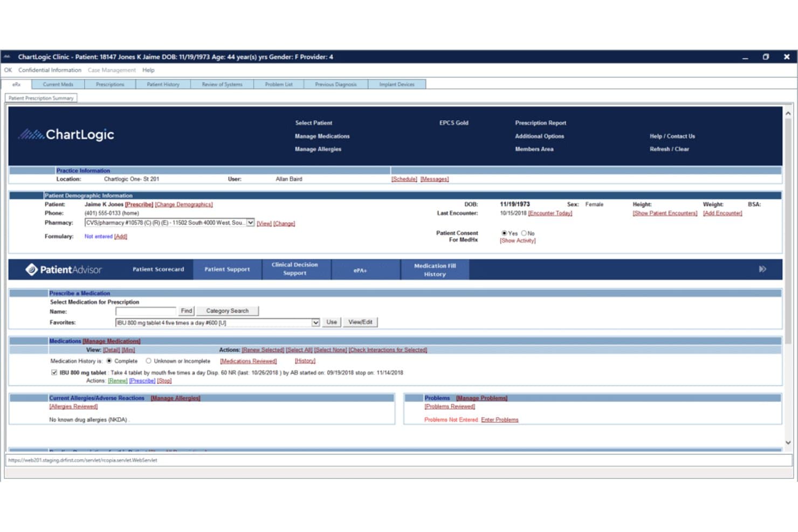Expand PatientAdvisor bar with double-arrow icon
The width and height of the screenshot is (798, 532).
click(762, 269)
